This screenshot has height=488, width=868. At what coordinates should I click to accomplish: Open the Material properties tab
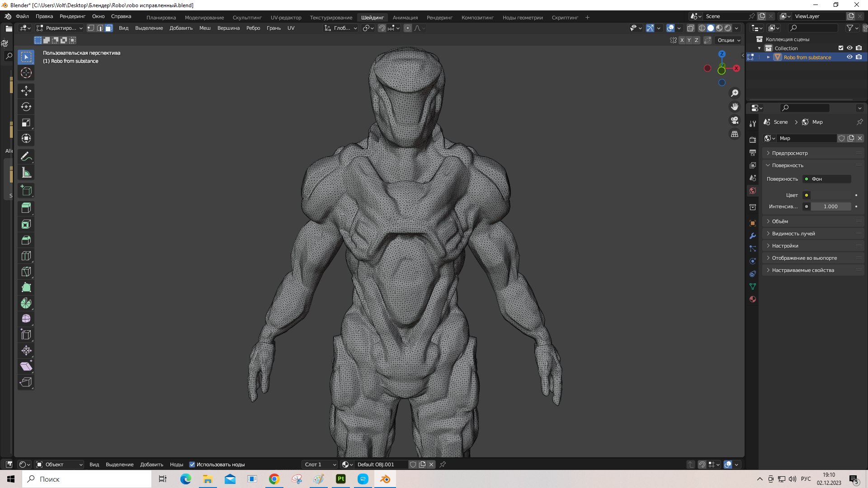point(753,299)
